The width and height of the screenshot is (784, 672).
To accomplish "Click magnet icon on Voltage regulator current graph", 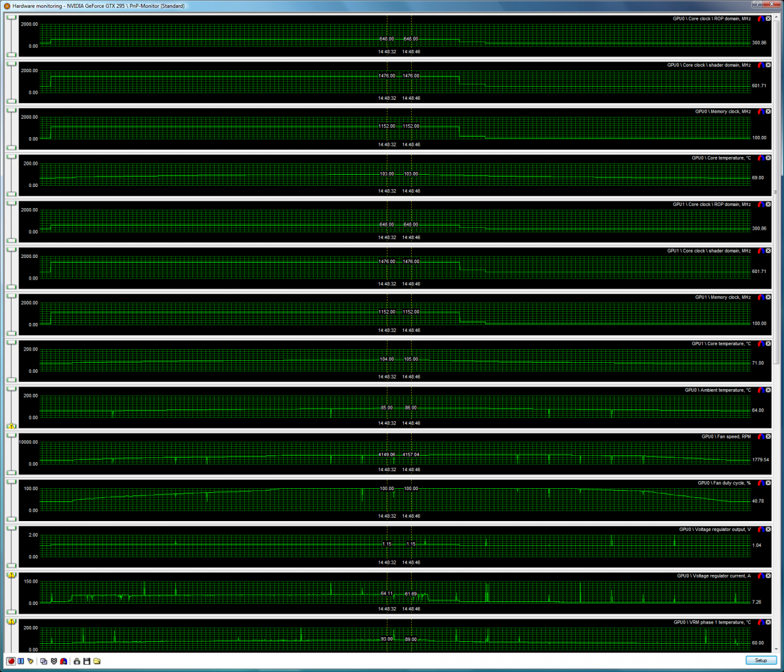I will point(760,576).
